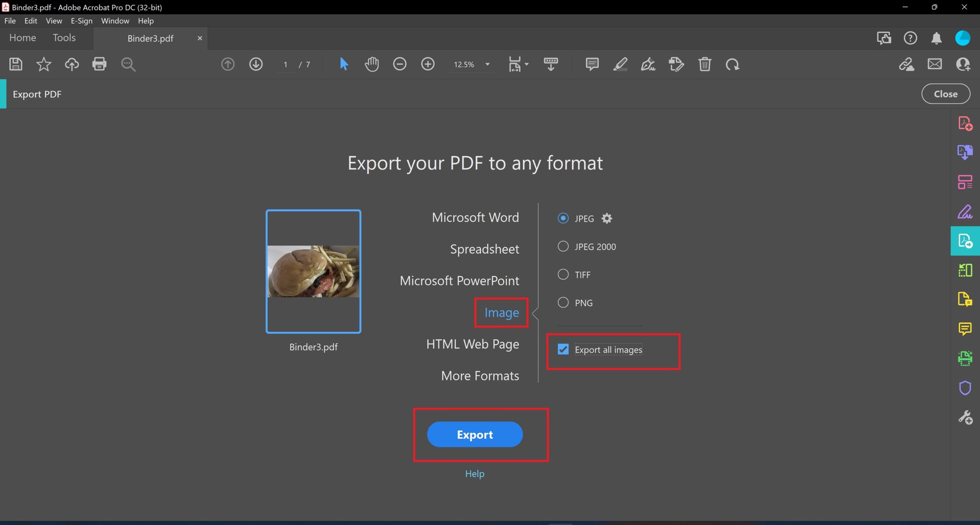The height and width of the screenshot is (525, 980).
Task: Open Combine Files sidebar tool
Action: click(x=965, y=152)
